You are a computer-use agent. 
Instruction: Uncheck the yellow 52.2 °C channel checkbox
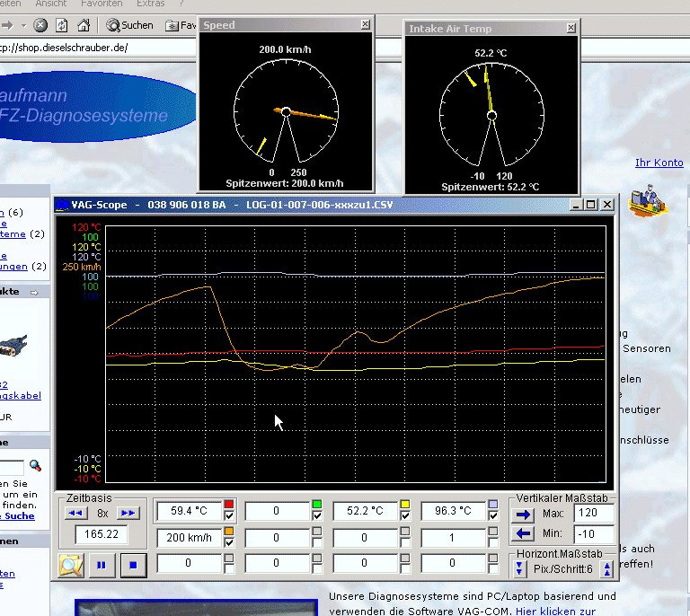[x=405, y=515]
